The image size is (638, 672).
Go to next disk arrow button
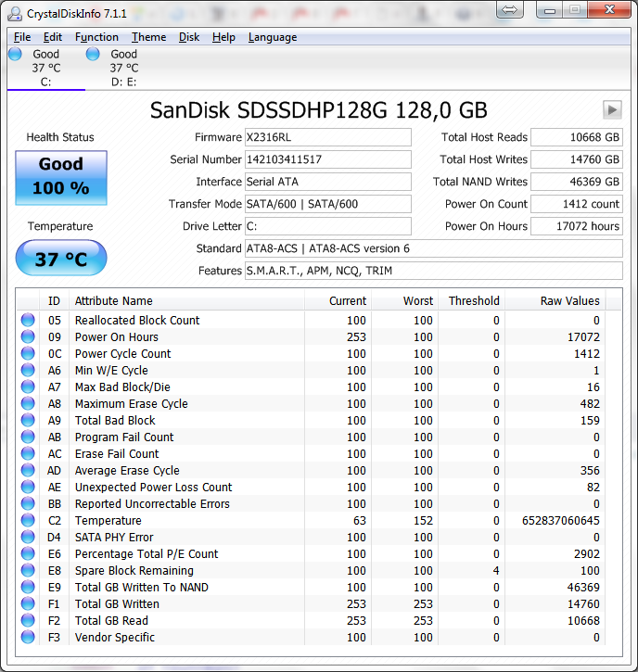(x=612, y=110)
